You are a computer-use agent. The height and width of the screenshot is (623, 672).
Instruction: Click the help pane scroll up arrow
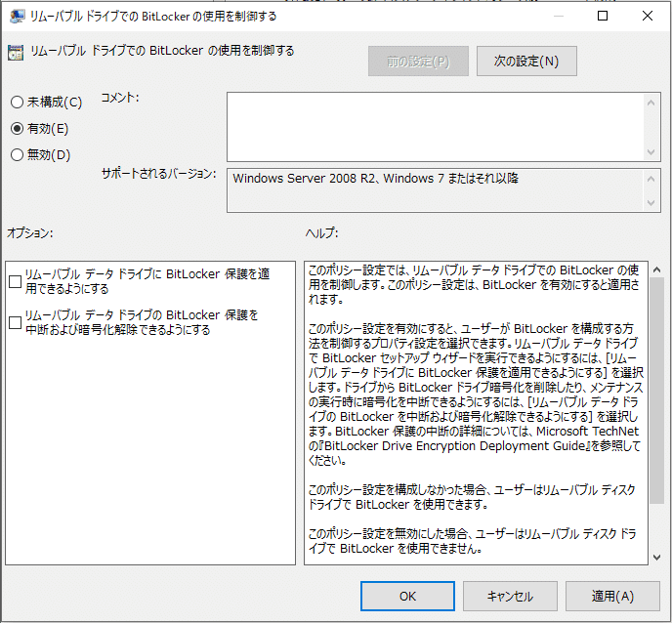click(656, 270)
